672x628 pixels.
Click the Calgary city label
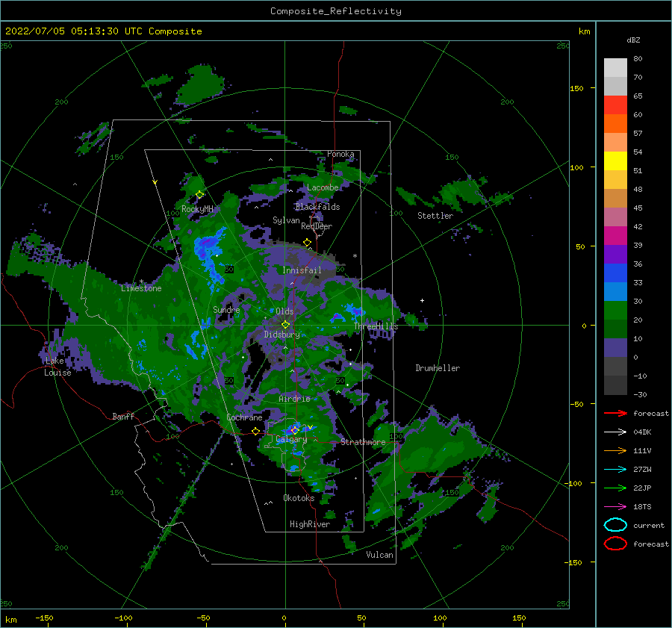coord(291,439)
